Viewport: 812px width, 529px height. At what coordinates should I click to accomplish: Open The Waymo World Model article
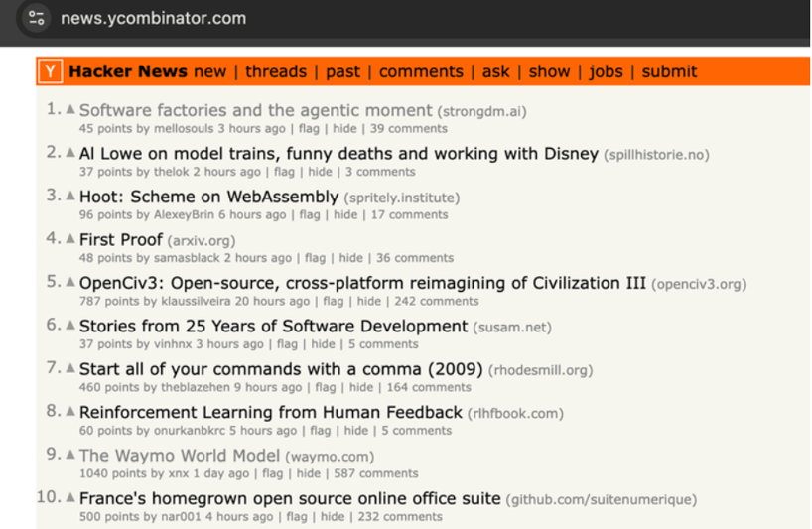click(x=180, y=456)
